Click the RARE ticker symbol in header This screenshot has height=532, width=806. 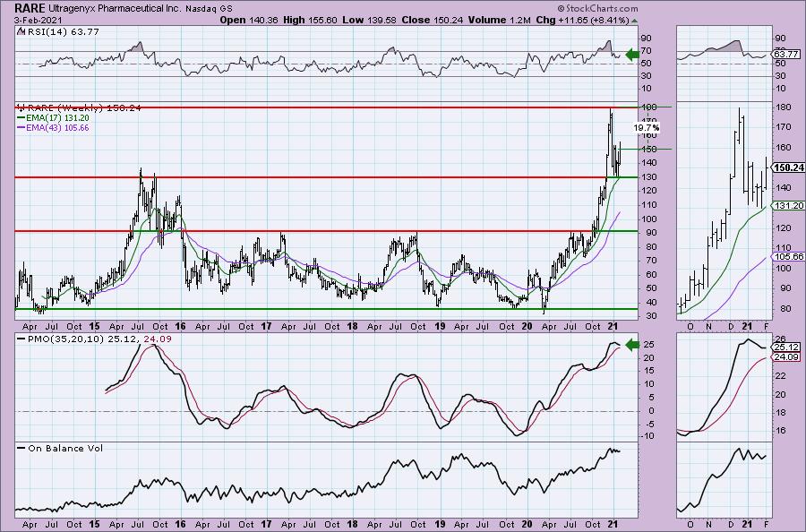click(x=30, y=8)
